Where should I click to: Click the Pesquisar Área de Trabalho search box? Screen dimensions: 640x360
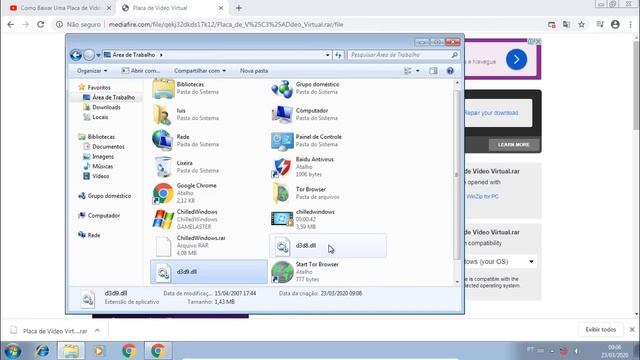[403, 55]
